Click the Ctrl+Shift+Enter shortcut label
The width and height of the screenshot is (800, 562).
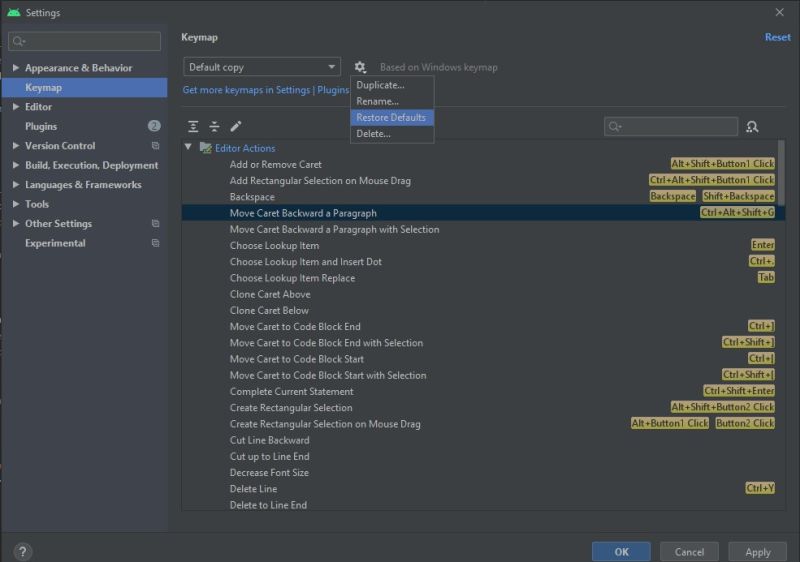click(739, 391)
